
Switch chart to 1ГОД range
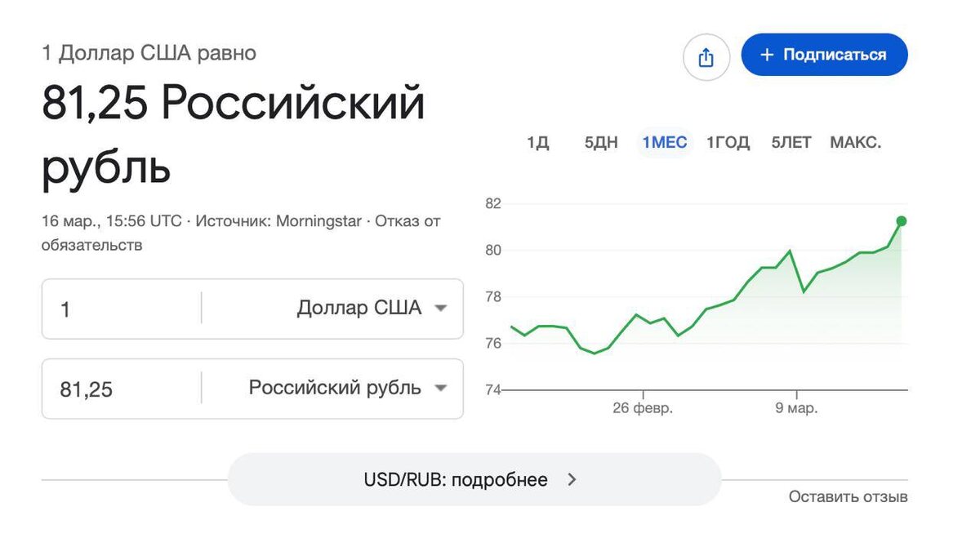[x=728, y=143]
